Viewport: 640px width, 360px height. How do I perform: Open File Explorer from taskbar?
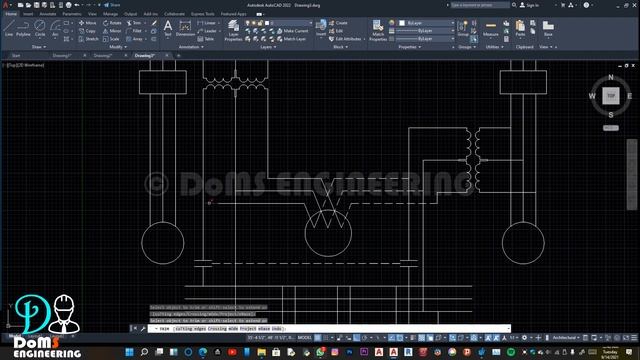262,352
